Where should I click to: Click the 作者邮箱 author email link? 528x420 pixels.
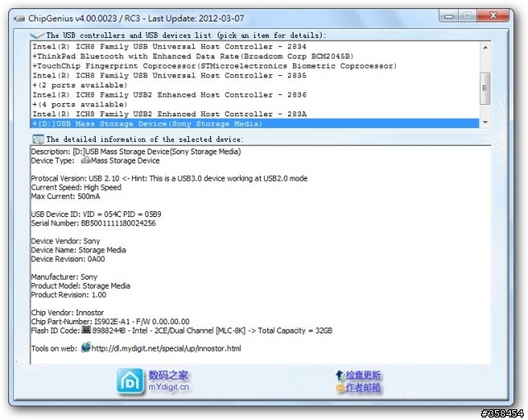(363, 388)
